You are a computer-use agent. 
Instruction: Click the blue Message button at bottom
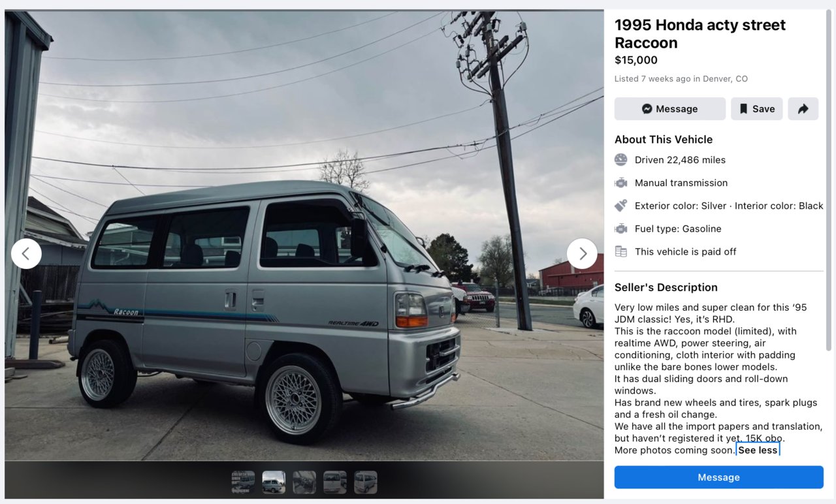click(x=718, y=477)
